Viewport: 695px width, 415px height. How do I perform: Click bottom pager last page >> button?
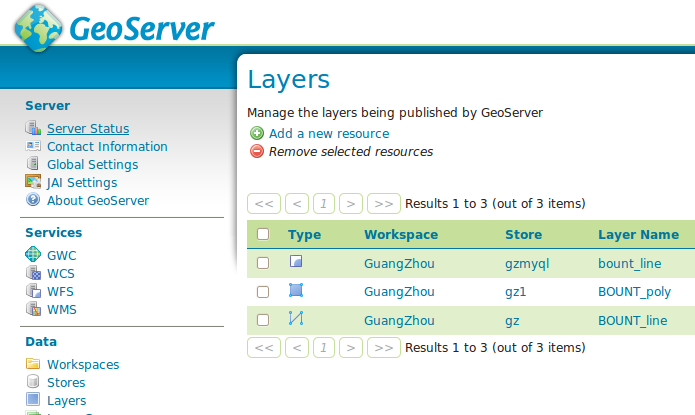[384, 348]
